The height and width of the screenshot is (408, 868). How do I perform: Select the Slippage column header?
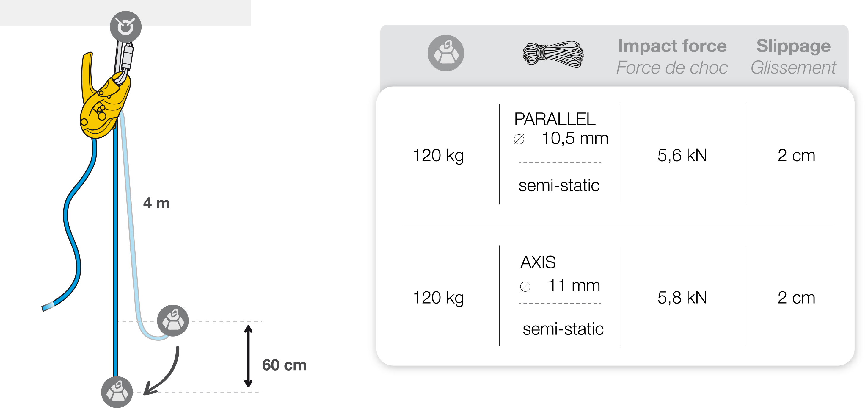[x=793, y=56]
